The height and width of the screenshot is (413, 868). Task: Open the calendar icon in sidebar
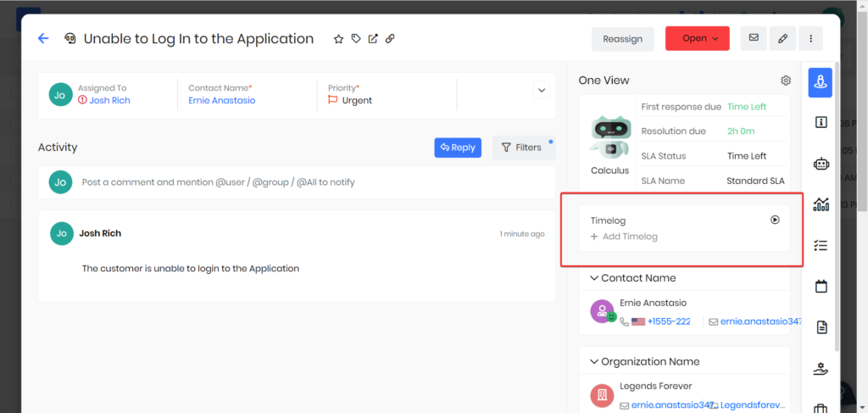pos(821,286)
